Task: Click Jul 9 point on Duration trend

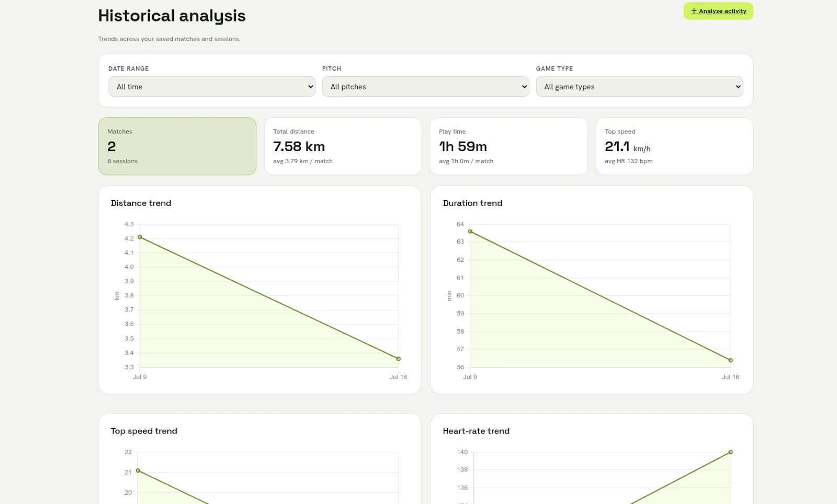Action: 470,231
